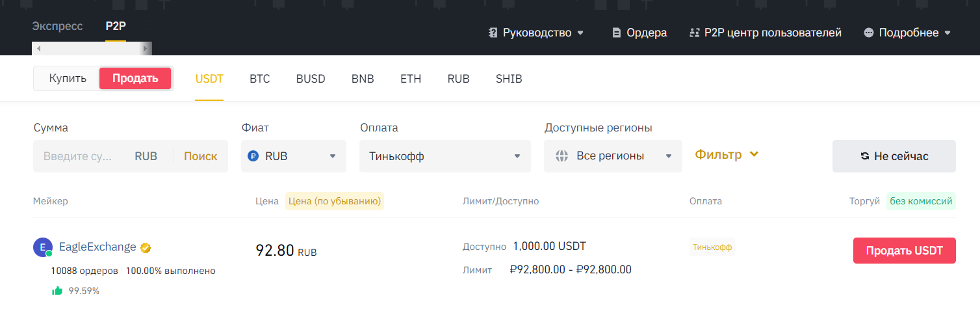The image size is (980, 315).
Task: Click the P2P user center icon
Action: [694, 33]
